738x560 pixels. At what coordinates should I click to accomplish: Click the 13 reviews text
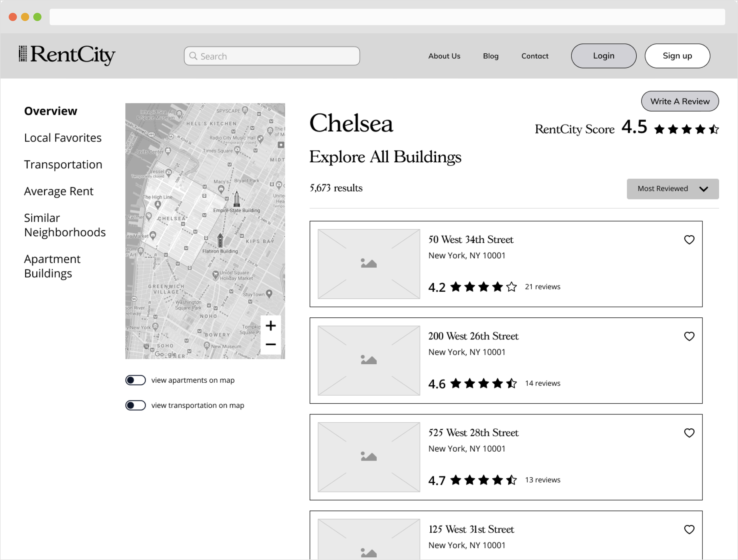(543, 480)
